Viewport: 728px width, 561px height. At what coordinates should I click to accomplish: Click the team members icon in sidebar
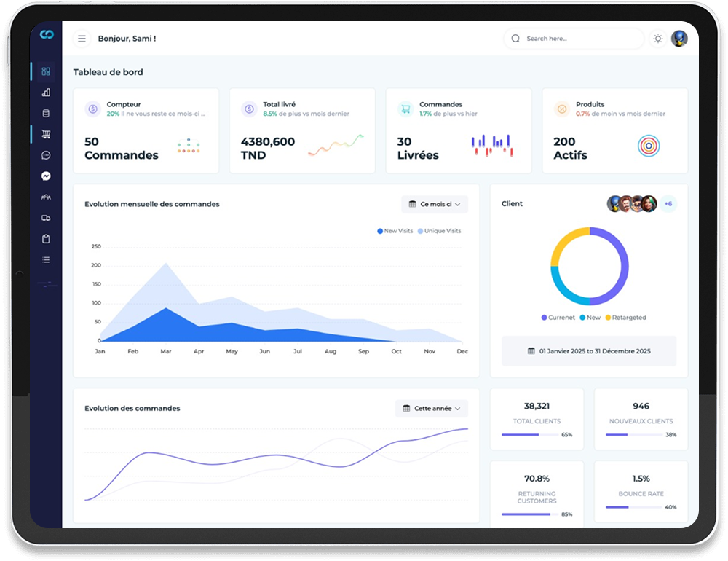coord(45,197)
